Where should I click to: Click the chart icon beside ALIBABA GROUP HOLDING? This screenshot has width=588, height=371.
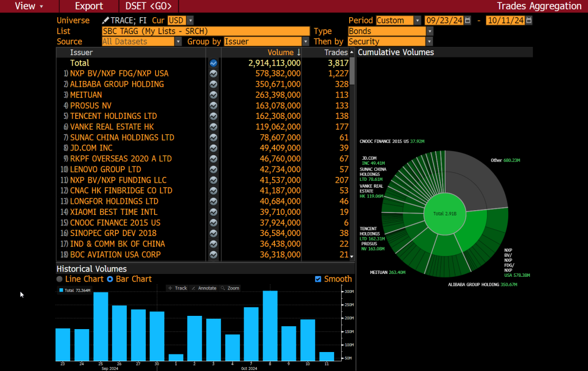tap(214, 84)
